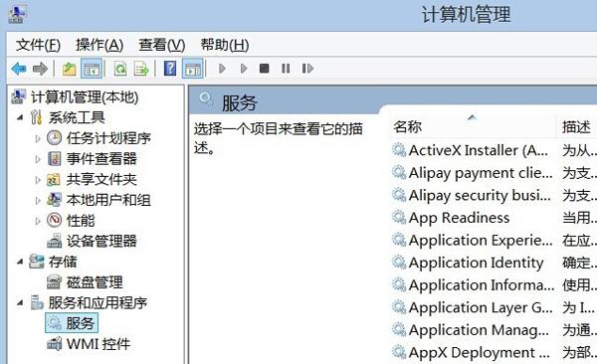This screenshot has height=364, width=597.
Task: Click the 磁盘管理 drive icon
Action: pos(54,282)
